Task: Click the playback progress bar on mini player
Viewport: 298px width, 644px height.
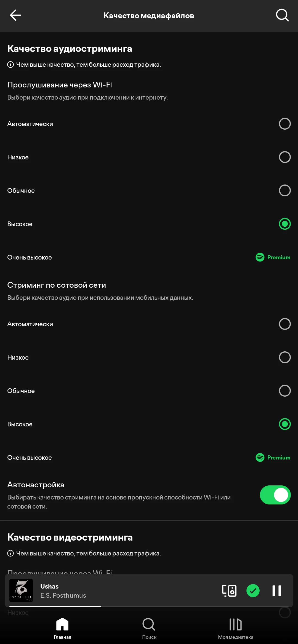Action: [x=149, y=606]
